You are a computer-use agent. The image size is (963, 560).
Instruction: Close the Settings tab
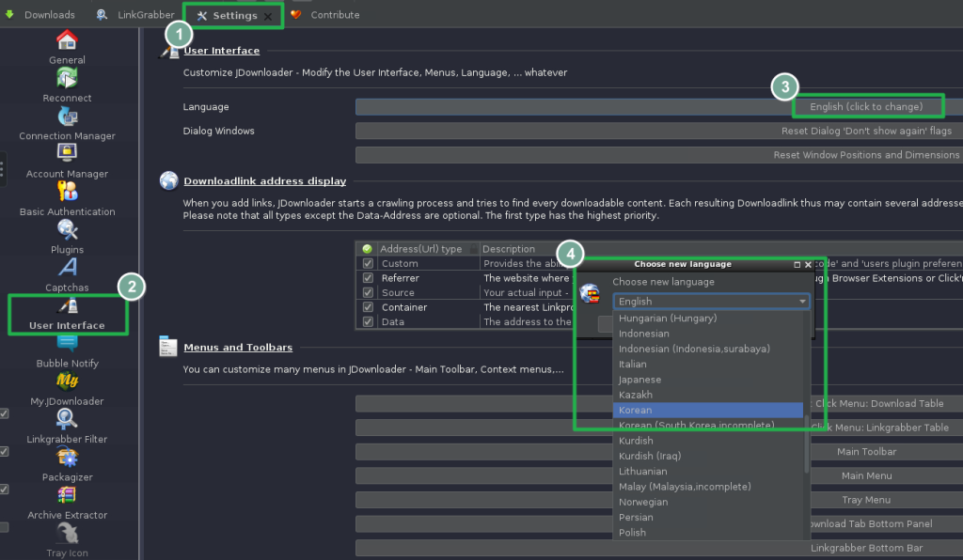(x=268, y=16)
